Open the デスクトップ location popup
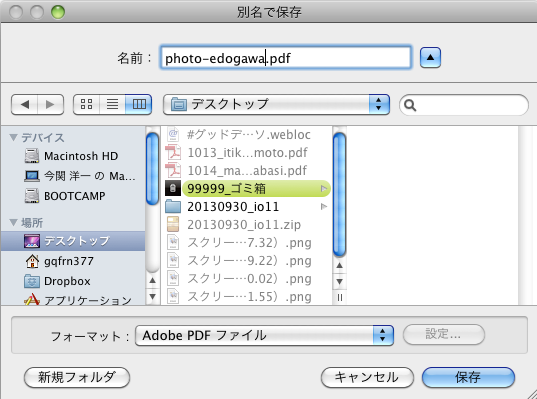The width and height of the screenshot is (537, 399). point(276,104)
